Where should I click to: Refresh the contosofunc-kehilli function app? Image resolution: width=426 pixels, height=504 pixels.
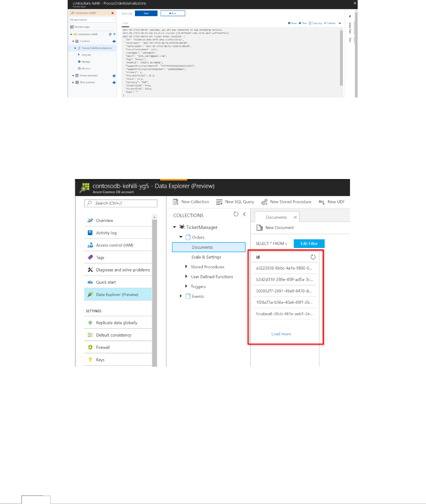[110, 34]
